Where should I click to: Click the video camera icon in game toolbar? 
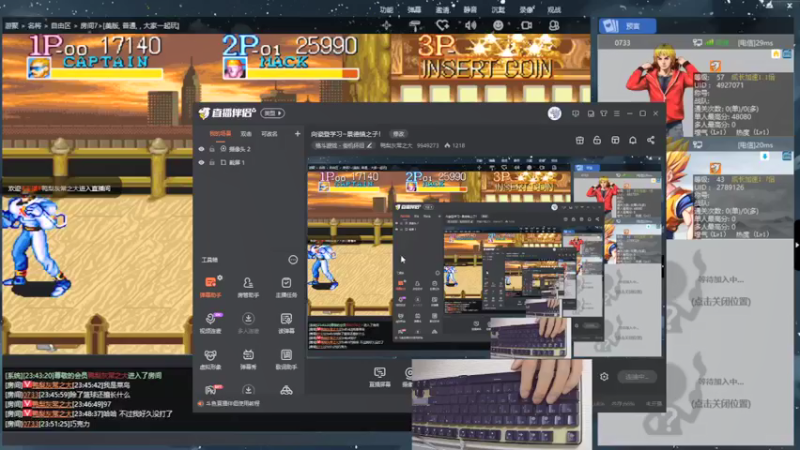pos(527,25)
